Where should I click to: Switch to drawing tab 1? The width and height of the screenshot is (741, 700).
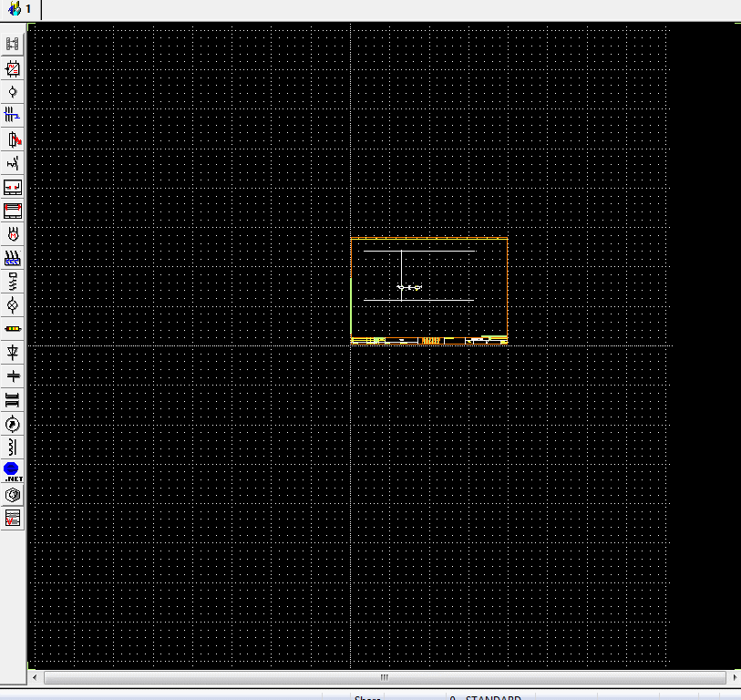[x=28, y=8]
